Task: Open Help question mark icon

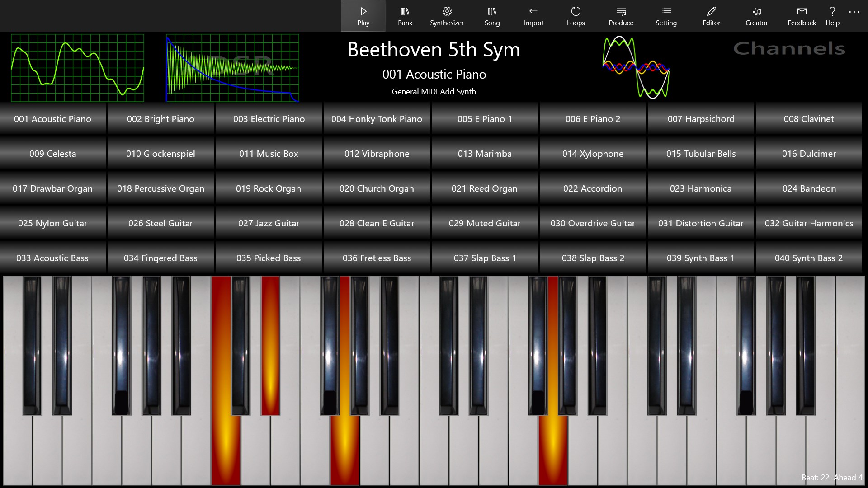Action: pos(832,12)
